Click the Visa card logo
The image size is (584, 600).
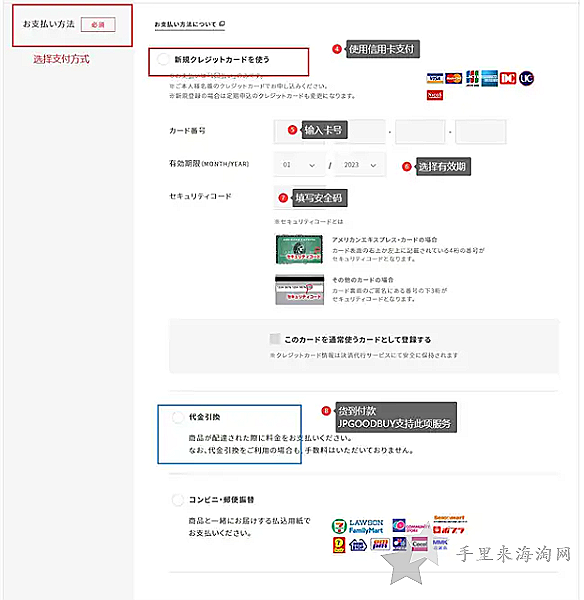[x=435, y=78]
